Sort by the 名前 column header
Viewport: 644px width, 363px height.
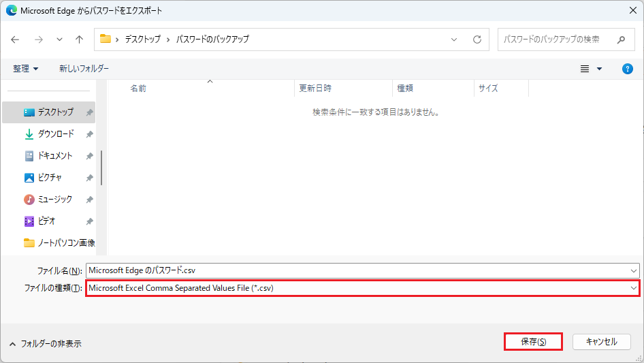point(138,89)
